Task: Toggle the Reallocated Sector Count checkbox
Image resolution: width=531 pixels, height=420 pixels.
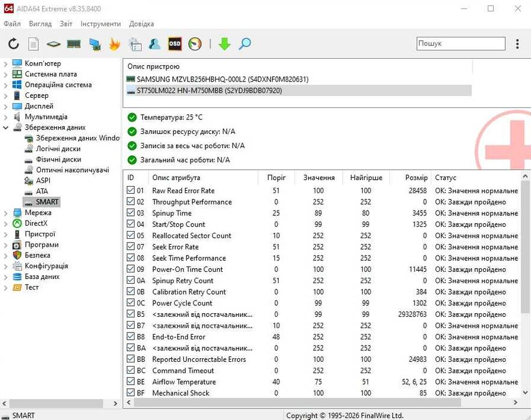Action: pyautogui.click(x=131, y=235)
